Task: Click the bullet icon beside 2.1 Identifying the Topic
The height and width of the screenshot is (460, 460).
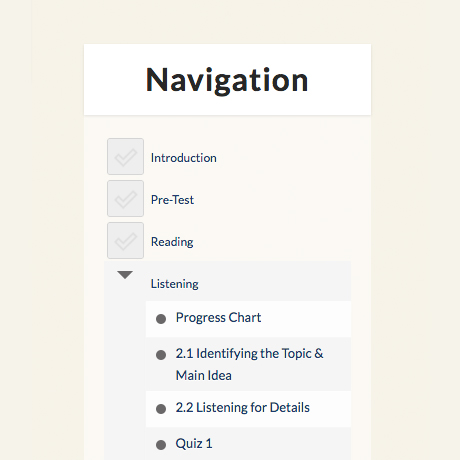Action: point(161,355)
